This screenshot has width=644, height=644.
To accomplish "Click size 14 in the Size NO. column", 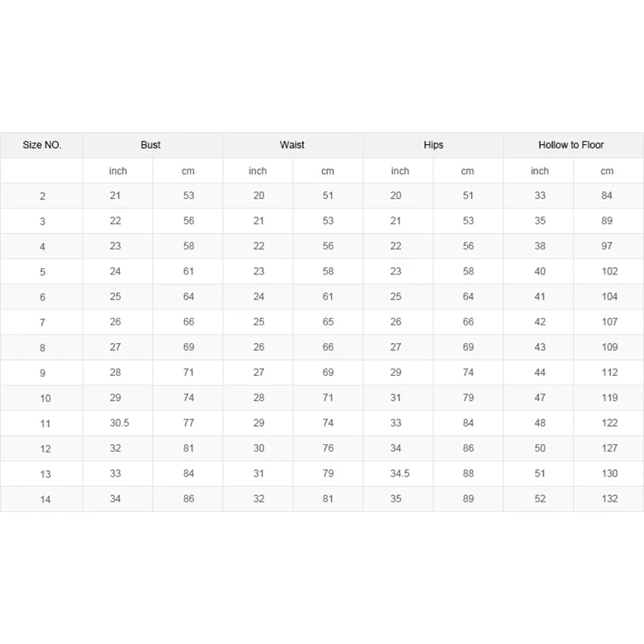I will (45, 500).
